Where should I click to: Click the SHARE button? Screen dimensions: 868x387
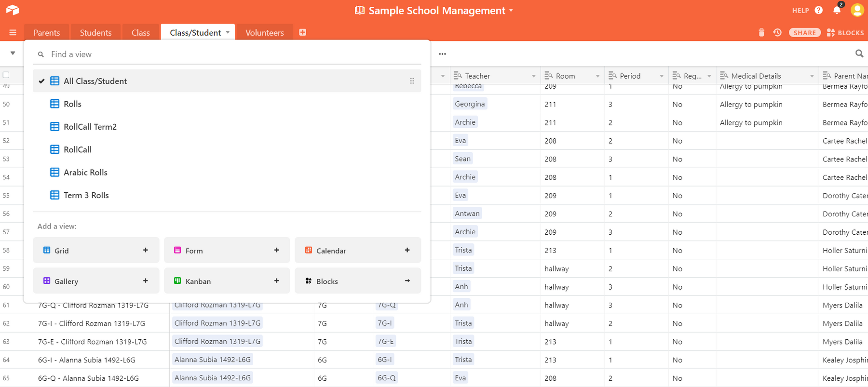[x=804, y=33]
